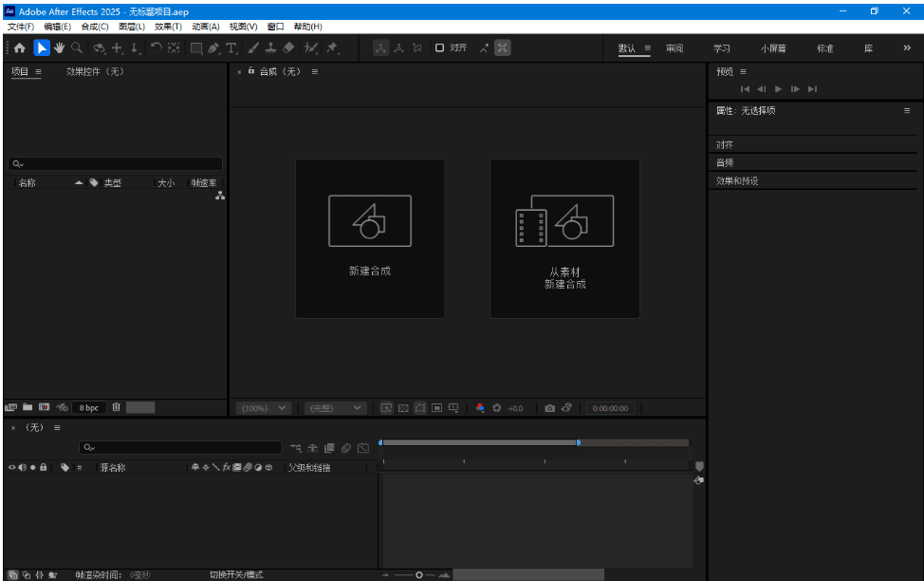Create a new folder in the project panel

click(x=28, y=407)
